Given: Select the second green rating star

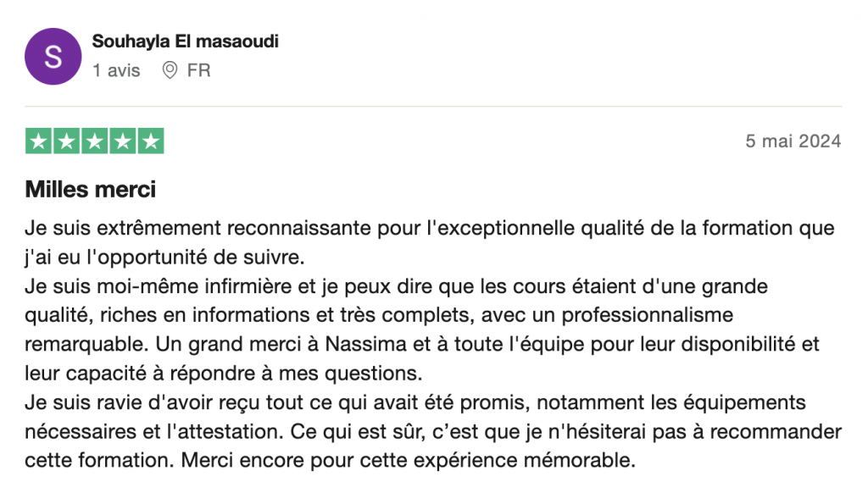Looking at the screenshot, I should (x=67, y=141).
